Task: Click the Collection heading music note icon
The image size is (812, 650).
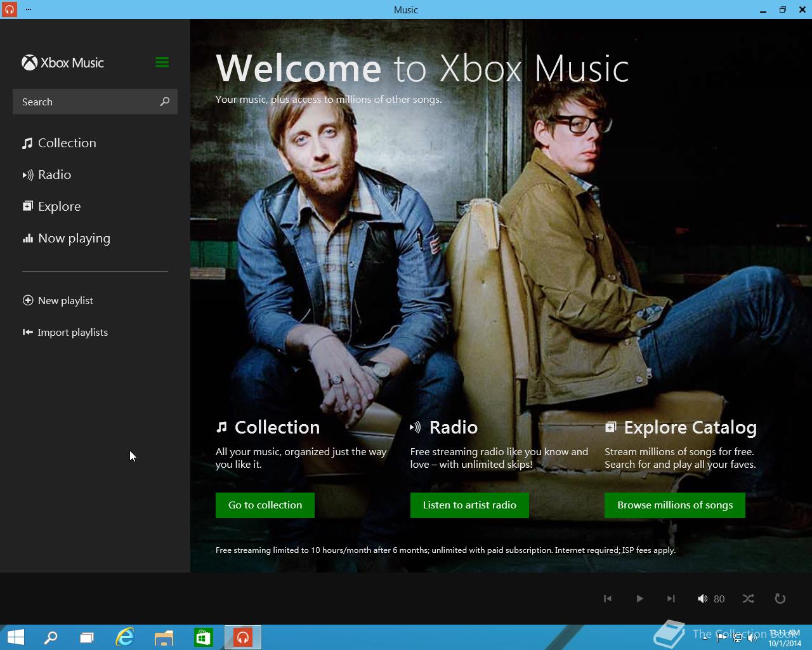Action: [221, 427]
